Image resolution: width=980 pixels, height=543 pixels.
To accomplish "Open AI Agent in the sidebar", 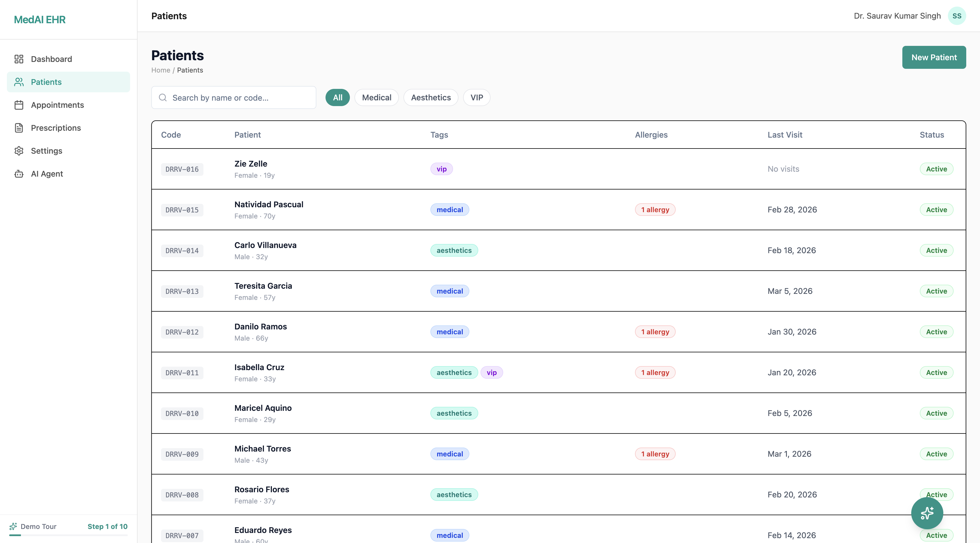I will click(x=68, y=173).
